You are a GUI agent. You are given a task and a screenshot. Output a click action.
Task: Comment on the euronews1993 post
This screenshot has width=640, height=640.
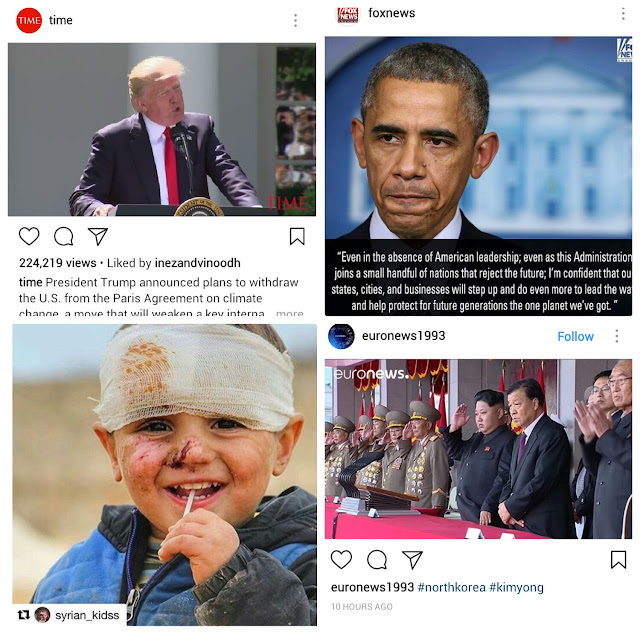click(x=377, y=559)
